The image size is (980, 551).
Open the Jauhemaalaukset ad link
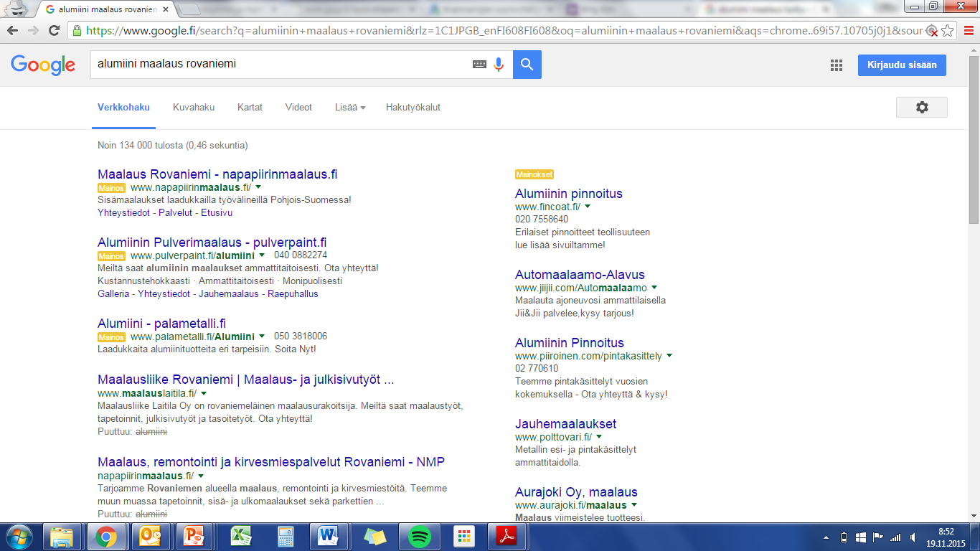(565, 424)
